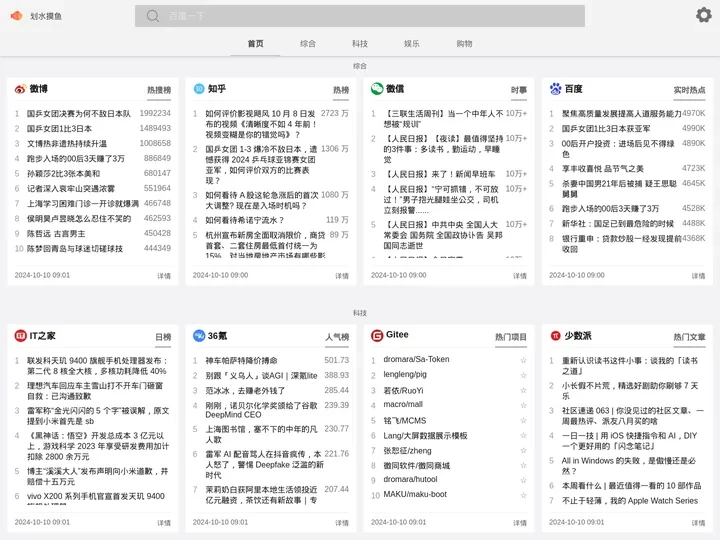Open Gitee project MAKU/maku-boot

click(x=415, y=494)
